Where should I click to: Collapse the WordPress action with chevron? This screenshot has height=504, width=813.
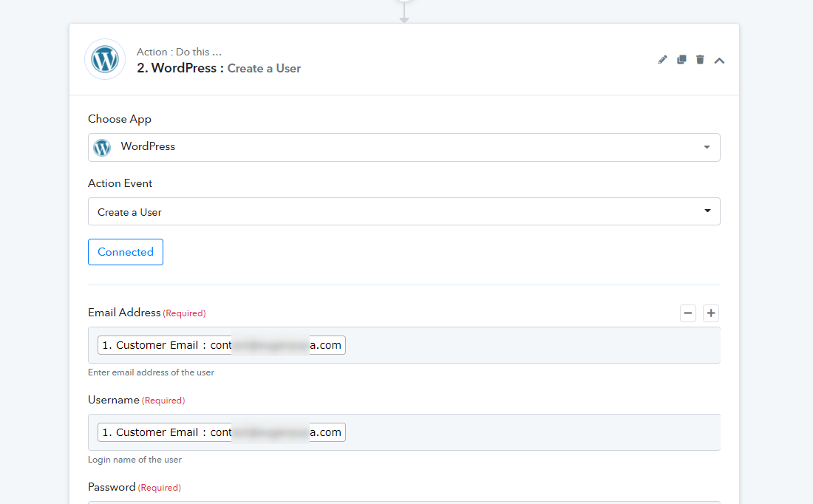[719, 61]
